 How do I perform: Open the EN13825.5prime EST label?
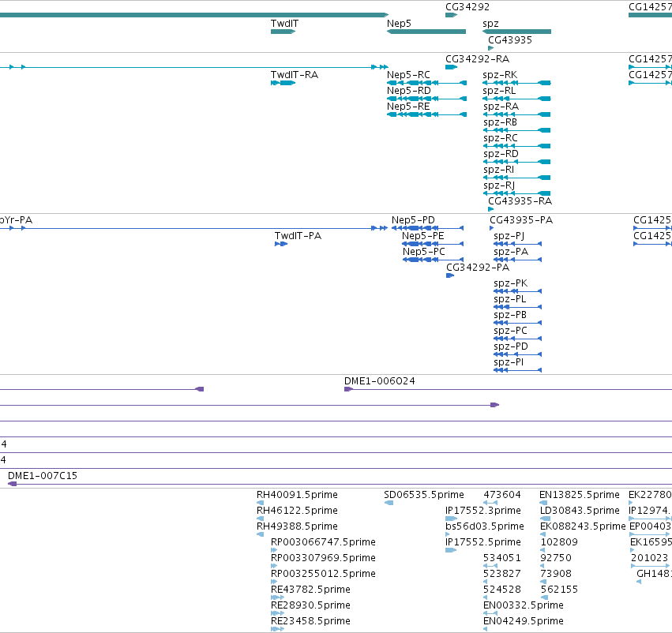(580, 495)
